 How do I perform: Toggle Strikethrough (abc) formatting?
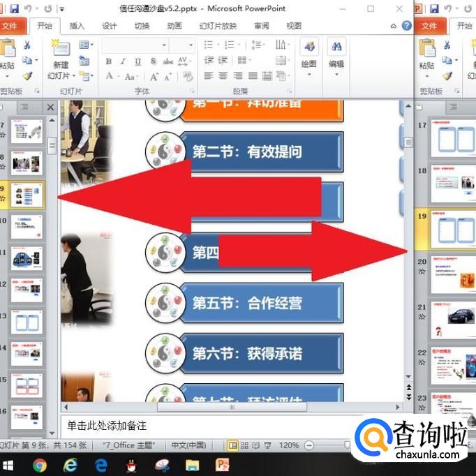[168, 61]
